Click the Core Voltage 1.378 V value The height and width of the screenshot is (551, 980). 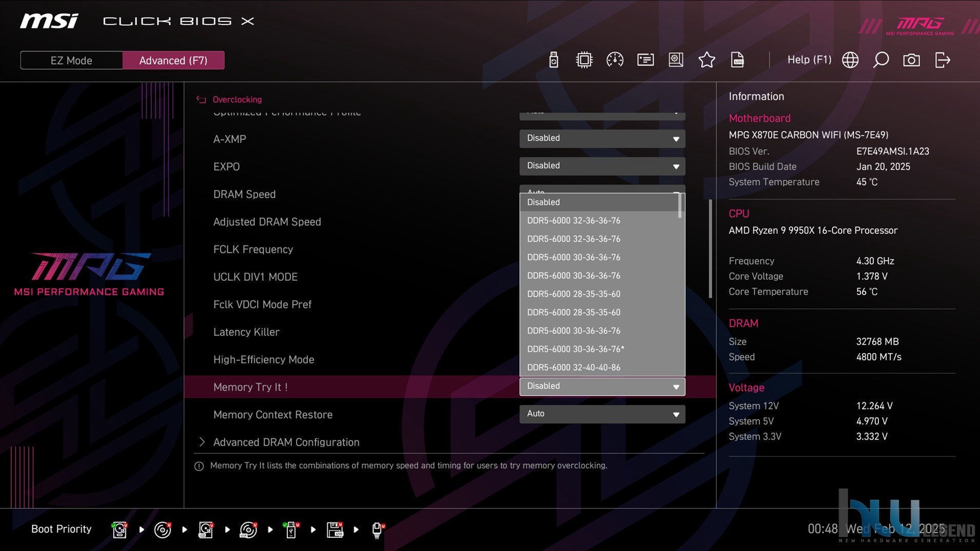[871, 277]
